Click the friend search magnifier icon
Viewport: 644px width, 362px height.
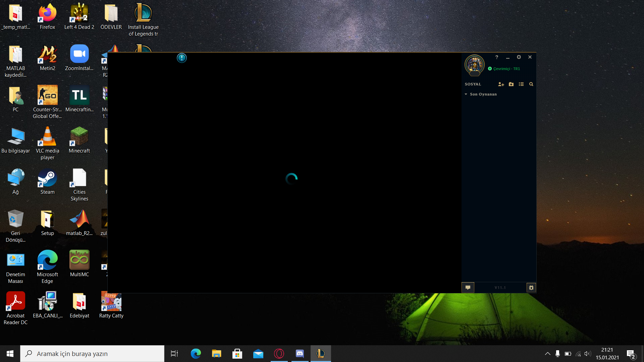point(531,84)
